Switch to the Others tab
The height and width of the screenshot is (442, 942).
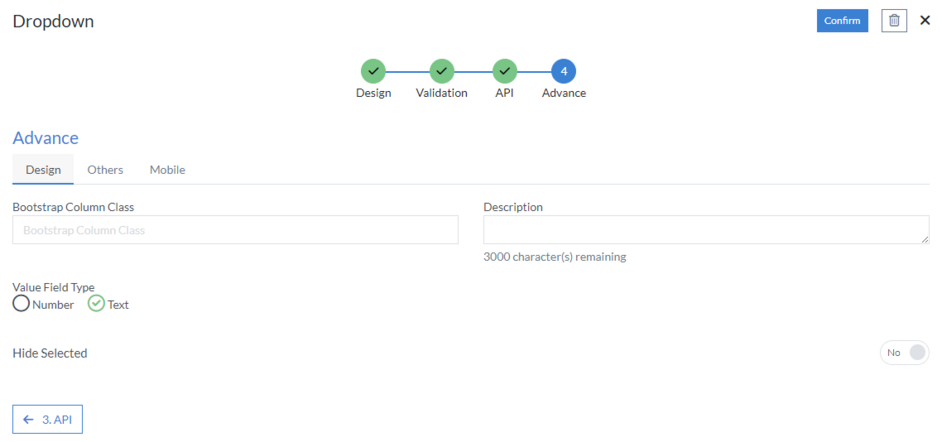105,170
